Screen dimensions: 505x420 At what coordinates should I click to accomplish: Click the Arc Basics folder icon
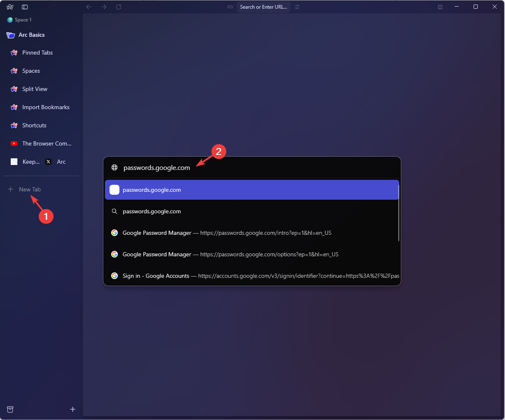pyautogui.click(x=11, y=35)
